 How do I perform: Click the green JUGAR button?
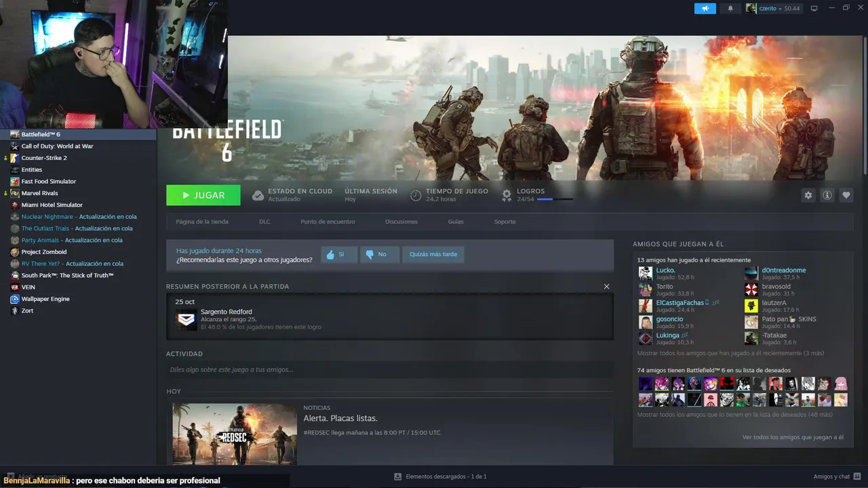click(x=203, y=195)
